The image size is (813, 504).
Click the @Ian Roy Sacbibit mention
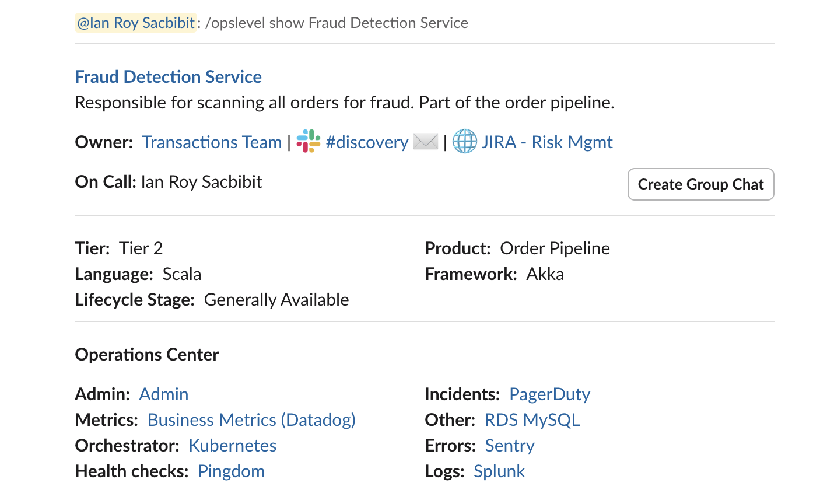(x=136, y=23)
